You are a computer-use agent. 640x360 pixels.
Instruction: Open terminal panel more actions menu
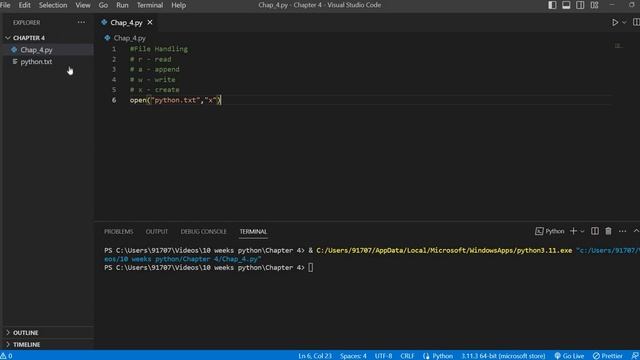click(622, 231)
